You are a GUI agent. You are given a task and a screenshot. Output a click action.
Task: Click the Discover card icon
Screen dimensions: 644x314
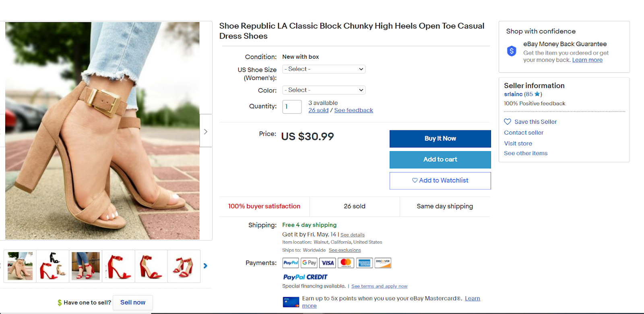click(x=383, y=263)
